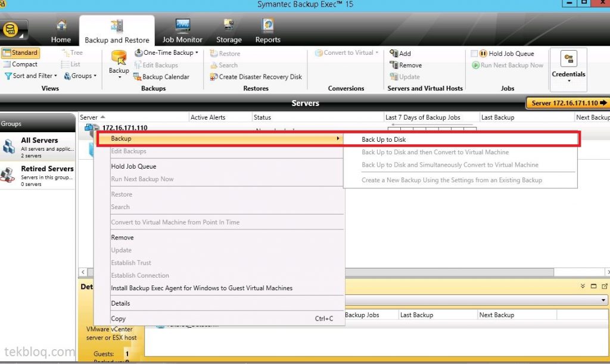
Task: Click Update in Servers ribbon group
Action: tap(404, 77)
